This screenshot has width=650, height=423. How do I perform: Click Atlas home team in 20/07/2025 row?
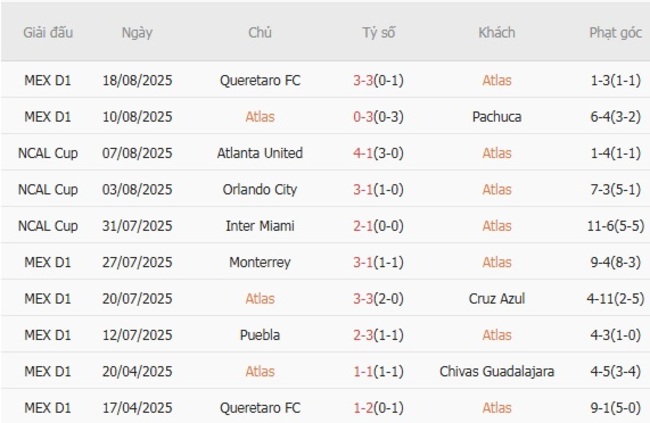pyautogui.click(x=260, y=298)
